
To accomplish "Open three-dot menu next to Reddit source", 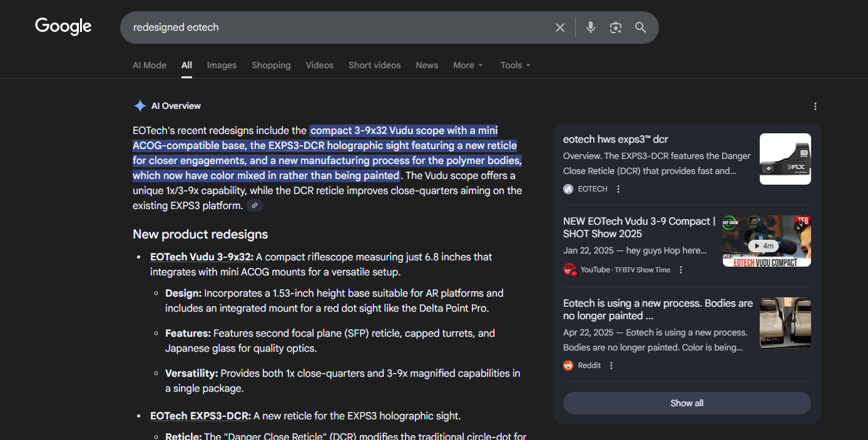I will click(611, 366).
